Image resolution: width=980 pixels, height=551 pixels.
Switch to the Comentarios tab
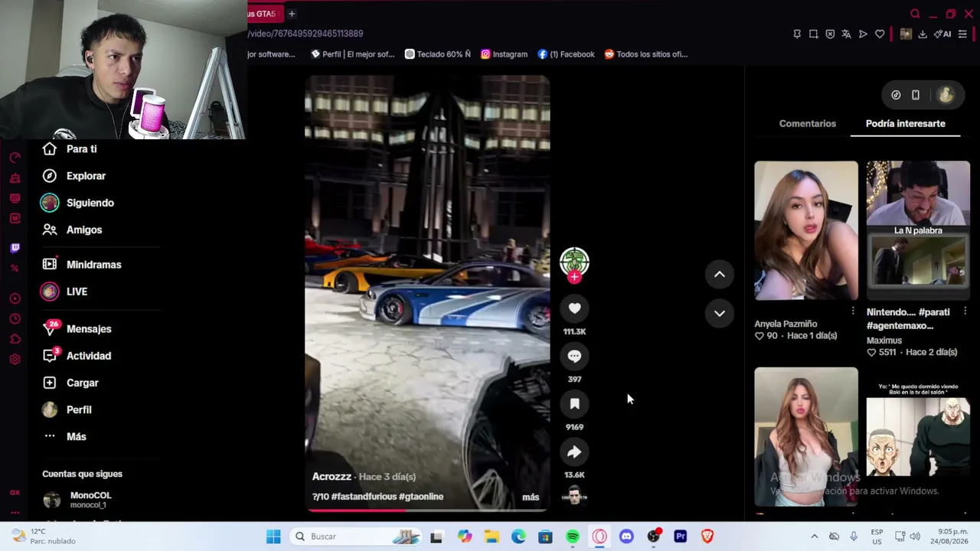(x=808, y=123)
